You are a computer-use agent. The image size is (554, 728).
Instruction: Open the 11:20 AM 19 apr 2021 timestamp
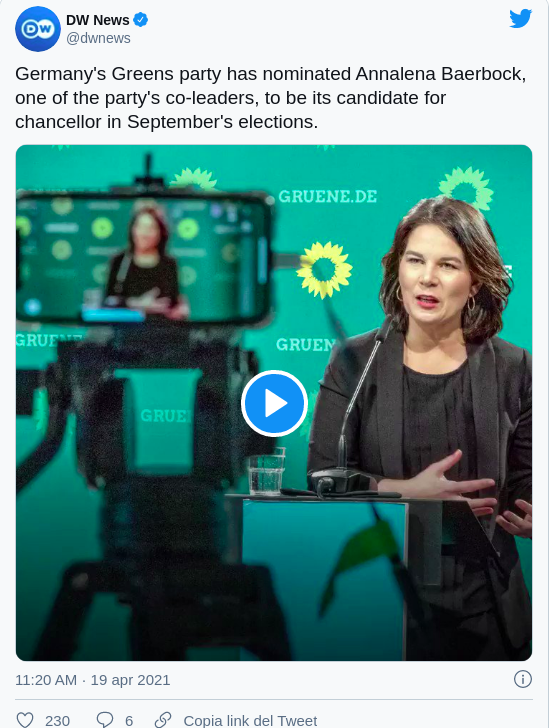tap(92, 680)
